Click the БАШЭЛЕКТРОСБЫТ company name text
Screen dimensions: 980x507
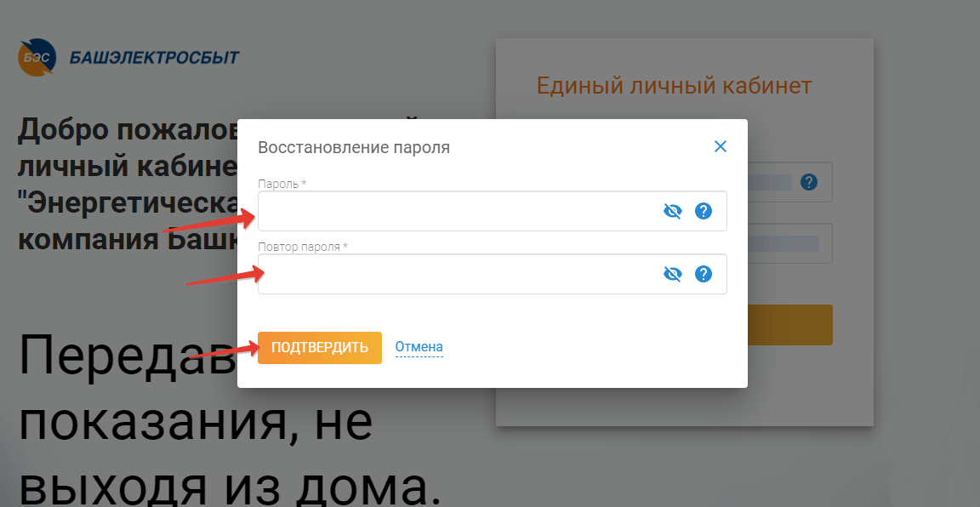(x=154, y=58)
